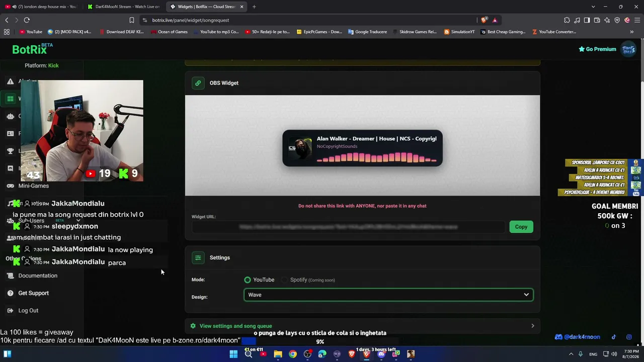Image resolution: width=644 pixels, height=362 pixels.
Task: Click the Documentation book icon
Action: click(x=10, y=276)
